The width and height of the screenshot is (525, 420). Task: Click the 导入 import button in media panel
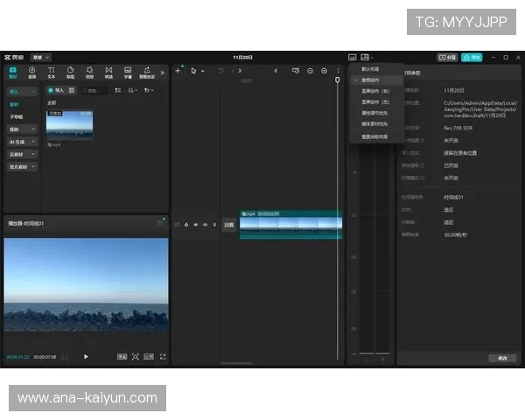point(56,90)
